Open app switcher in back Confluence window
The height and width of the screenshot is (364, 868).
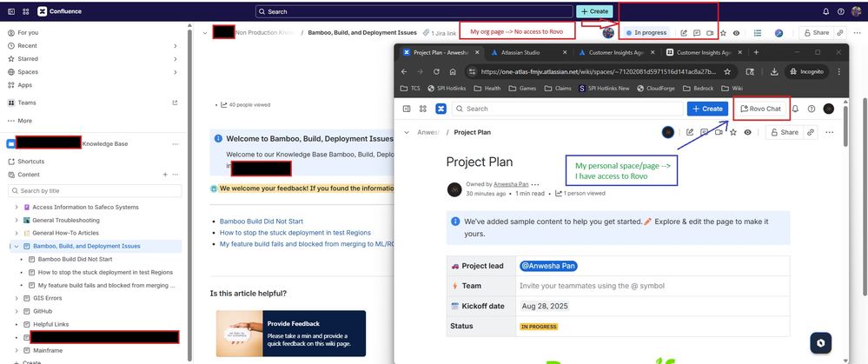(x=26, y=11)
